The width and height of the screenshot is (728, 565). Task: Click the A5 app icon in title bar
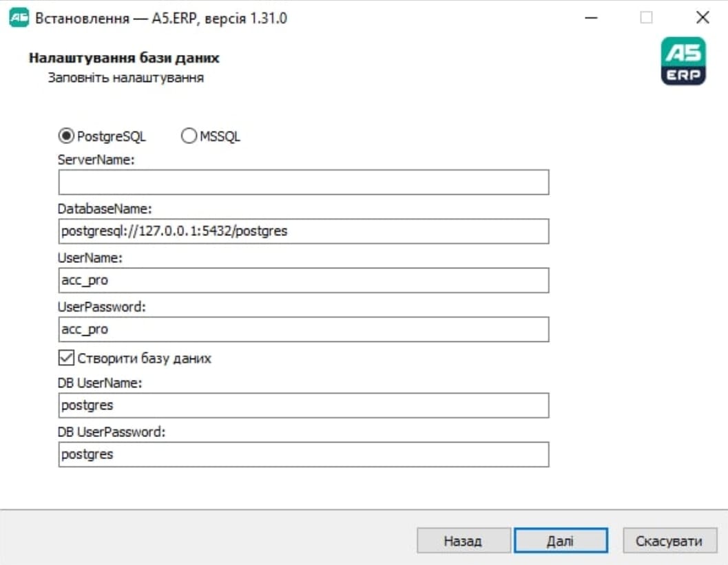18,19
